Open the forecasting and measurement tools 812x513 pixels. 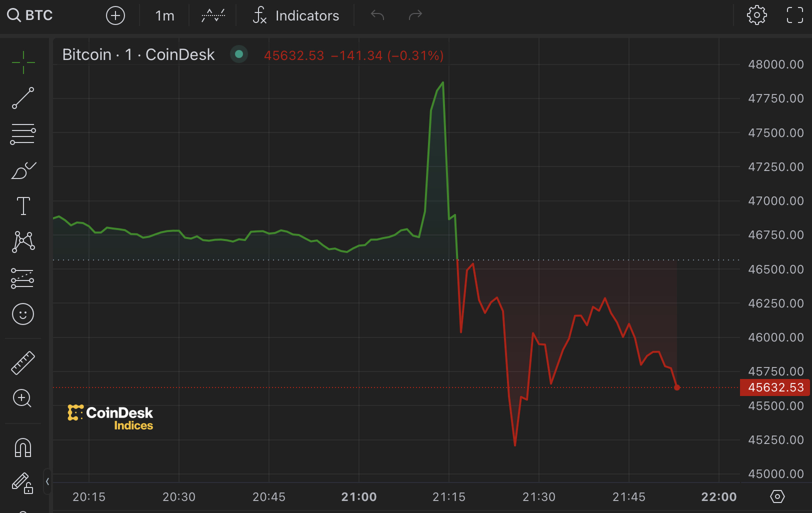coord(23,278)
